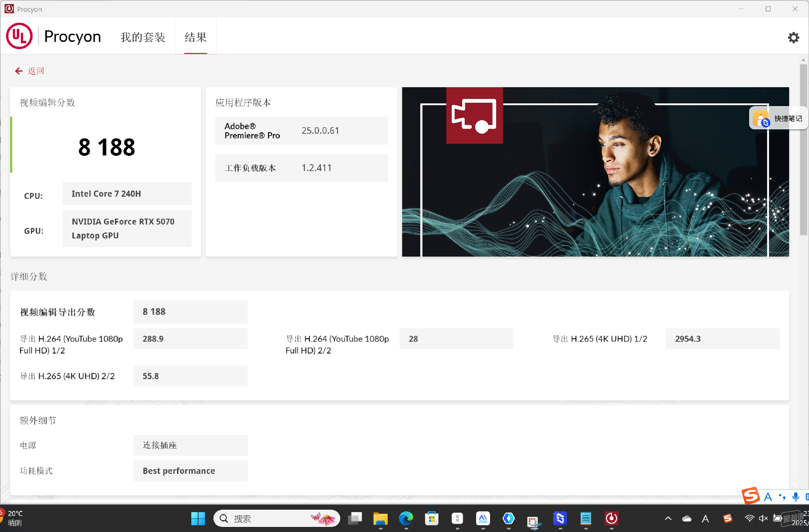Open the blue wave app taskbar icon
This screenshot has width=809, height=532.
tap(483, 519)
